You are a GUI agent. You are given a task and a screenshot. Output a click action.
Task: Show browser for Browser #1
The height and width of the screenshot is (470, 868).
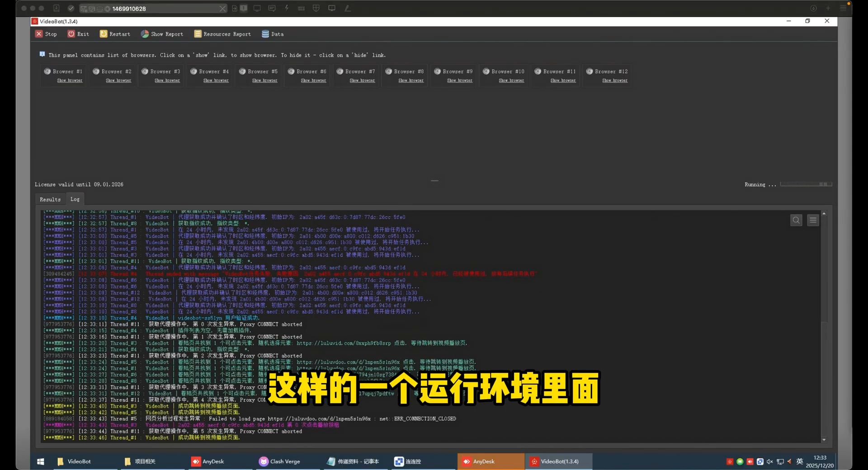(x=70, y=80)
